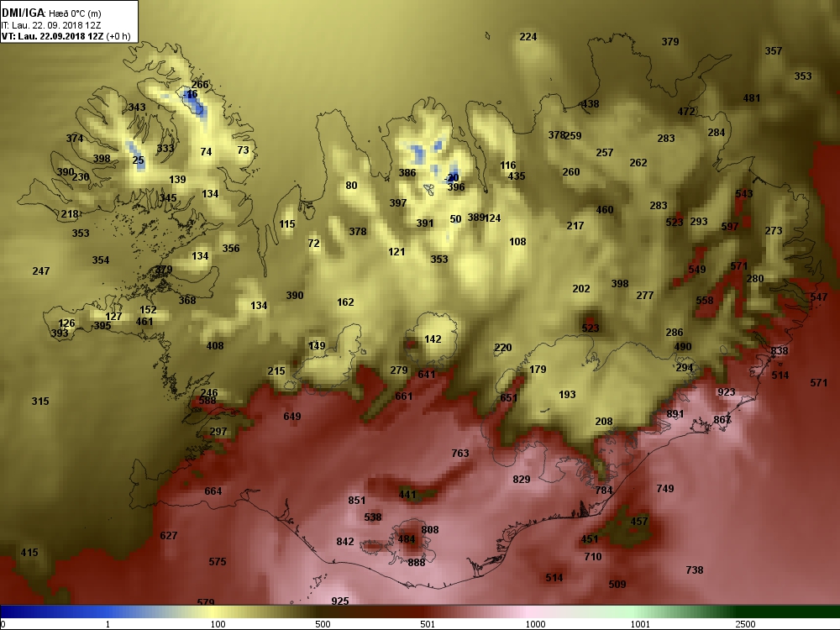
Task: Click the map value '415'
Action: pyautogui.click(x=29, y=552)
